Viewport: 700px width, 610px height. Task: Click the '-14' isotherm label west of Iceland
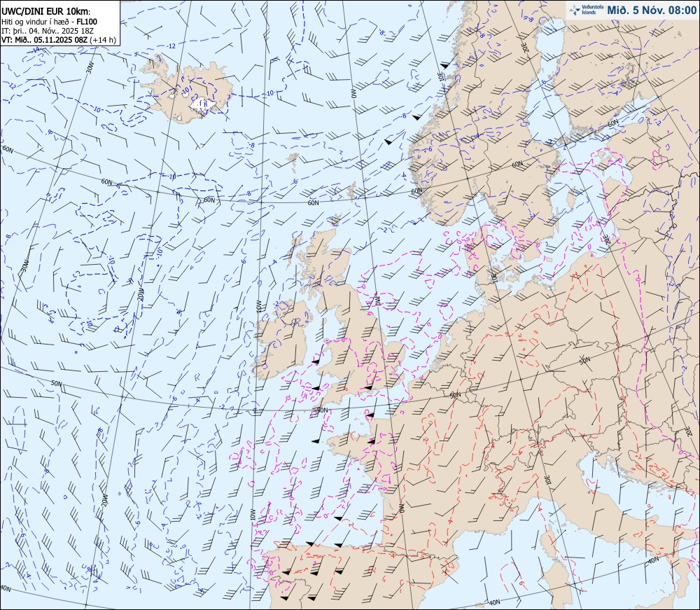pyautogui.click(x=36, y=50)
